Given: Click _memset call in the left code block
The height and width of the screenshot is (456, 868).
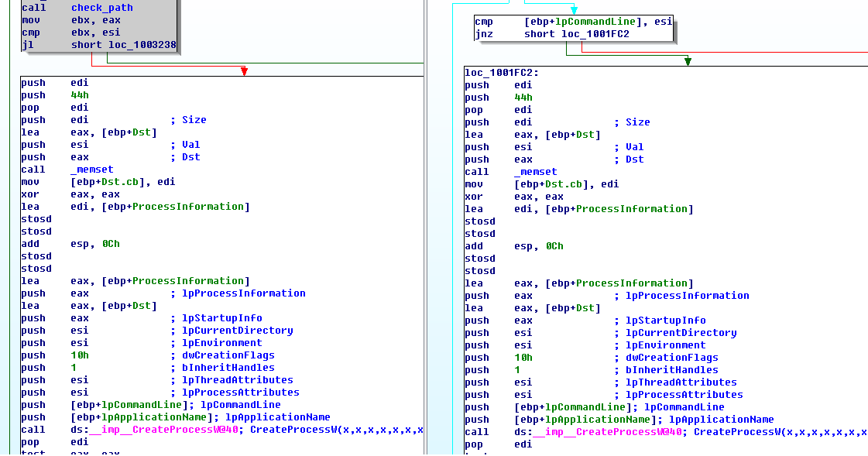Looking at the screenshot, I should point(92,170).
